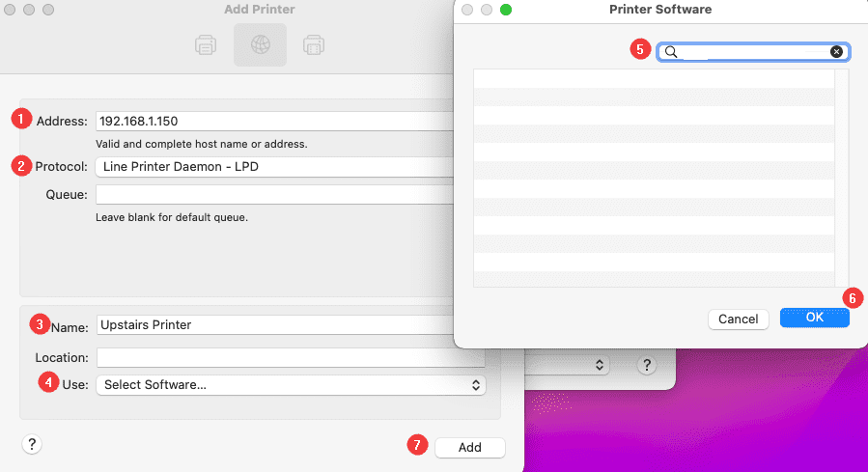Screen dimensions: 868x472
Task: Cancel the Printer Software dialog
Action: point(738,319)
